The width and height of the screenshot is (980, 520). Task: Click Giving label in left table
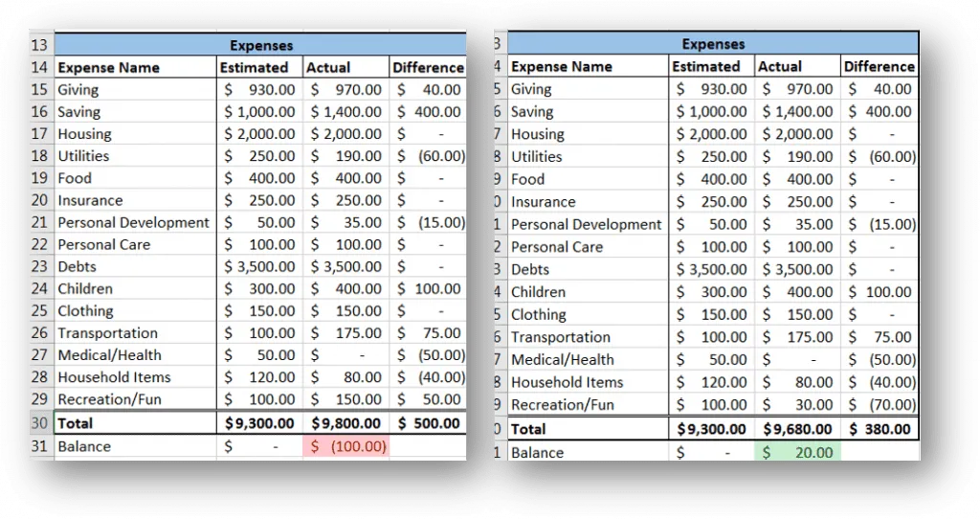(x=78, y=89)
